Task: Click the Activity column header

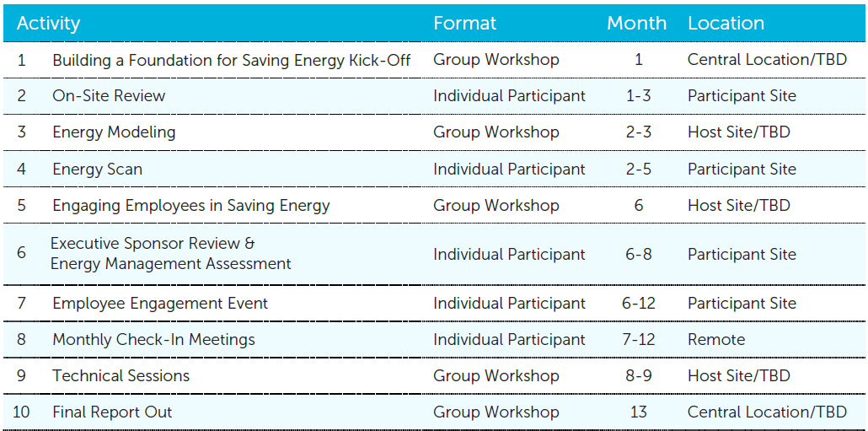Action: coord(48,24)
